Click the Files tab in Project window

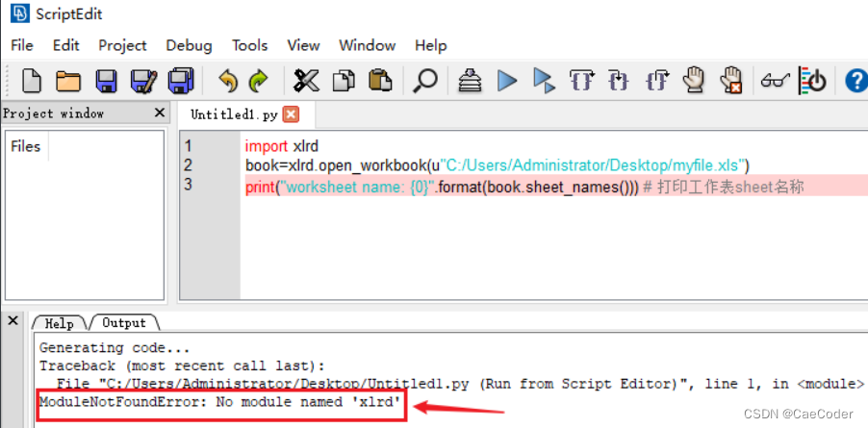pyautogui.click(x=25, y=146)
